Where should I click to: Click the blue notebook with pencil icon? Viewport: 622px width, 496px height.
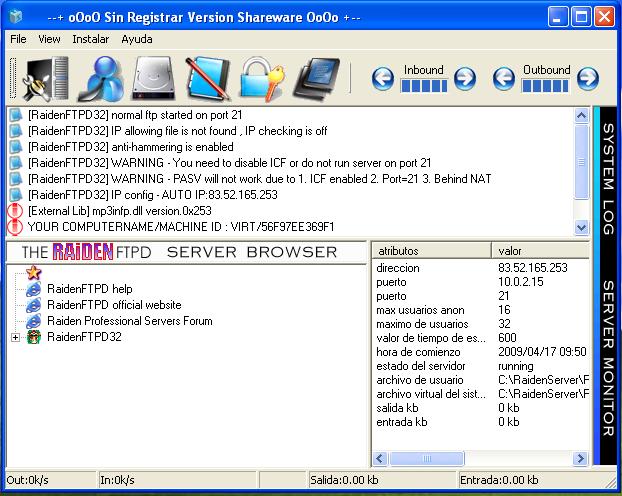[207, 78]
